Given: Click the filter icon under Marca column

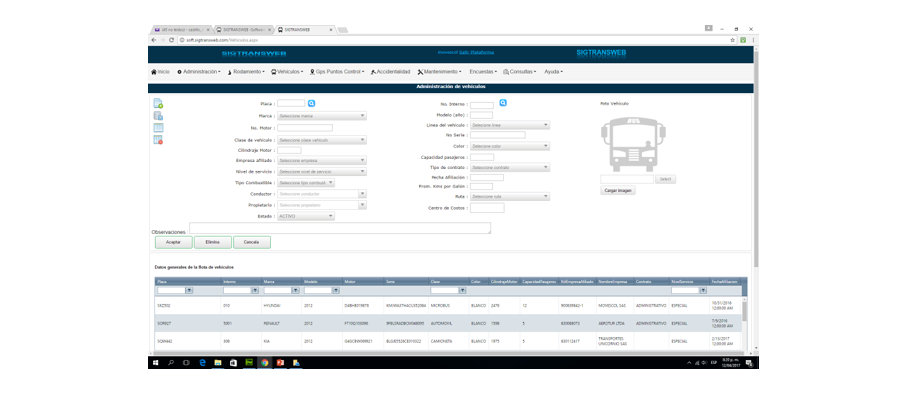Looking at the screenshot, I should click(296, 291).
